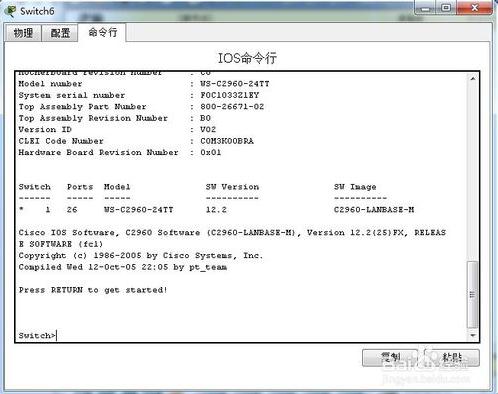
Task: Click part number 800-26671-02
Action: pyautogui.click(x=232, y=107)
